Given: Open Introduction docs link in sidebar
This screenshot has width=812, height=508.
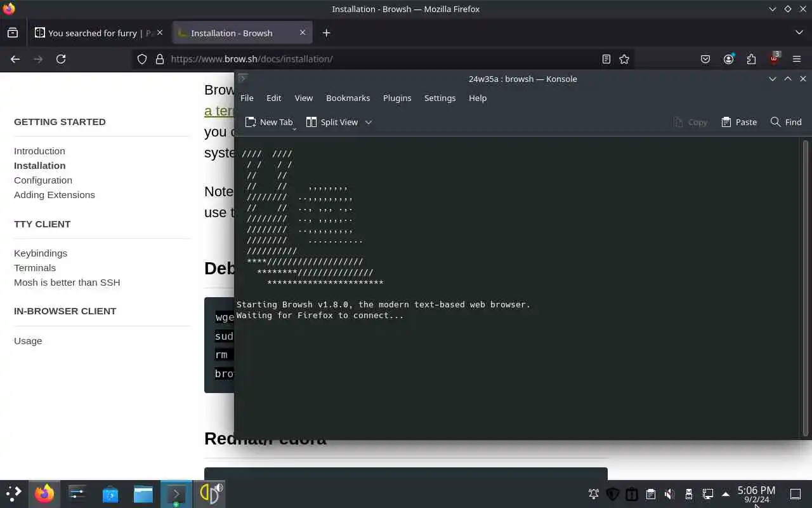Looking at the screenshot, I should 39,151.
